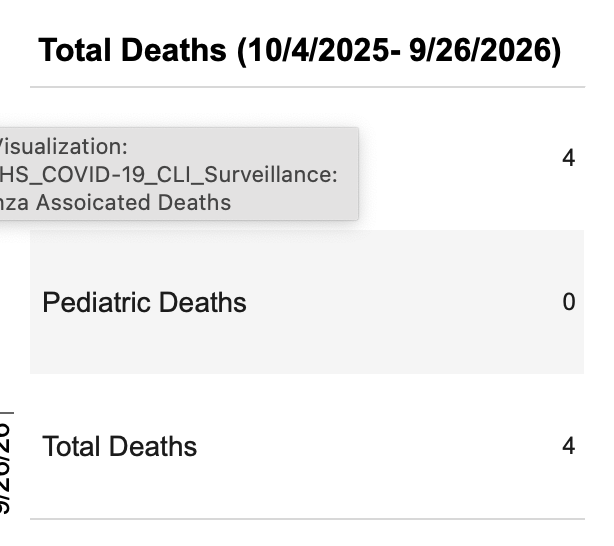The width and height of the screenshot is (614, 546).
Task: Click the divider line below the Total Deaths row
Action: (x=307, y=518)
